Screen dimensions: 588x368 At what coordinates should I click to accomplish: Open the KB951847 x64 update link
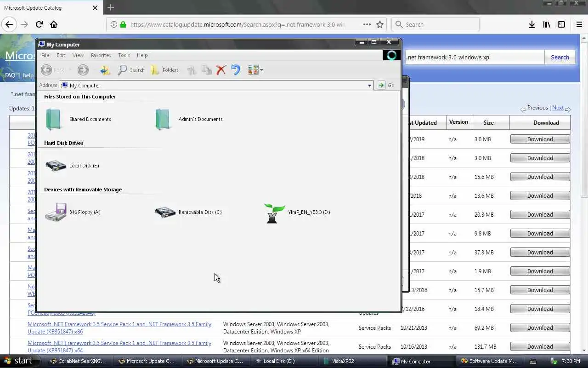point(119,347)
